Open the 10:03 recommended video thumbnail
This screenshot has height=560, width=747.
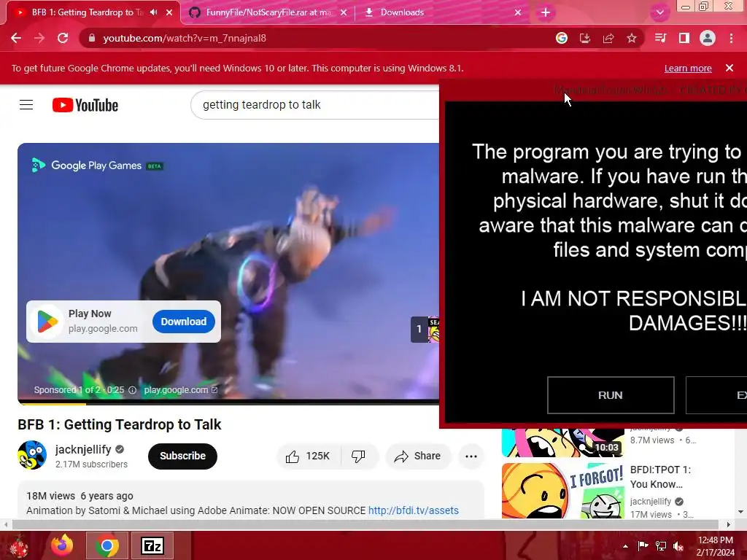[x=563, y=443]
